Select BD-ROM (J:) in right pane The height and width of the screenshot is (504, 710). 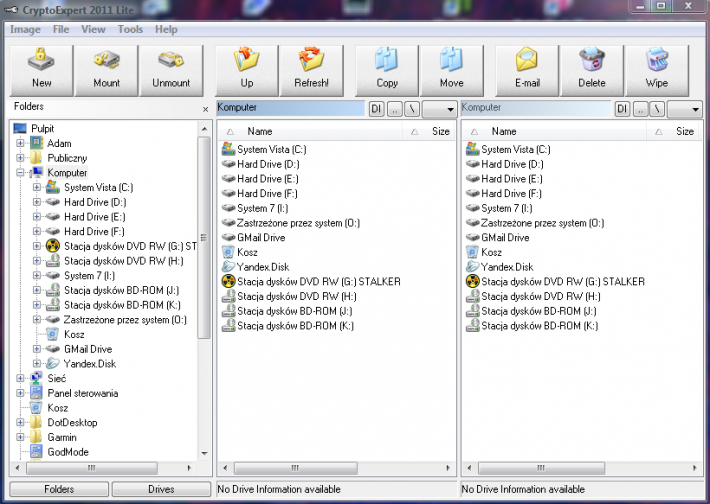(532, 311)
